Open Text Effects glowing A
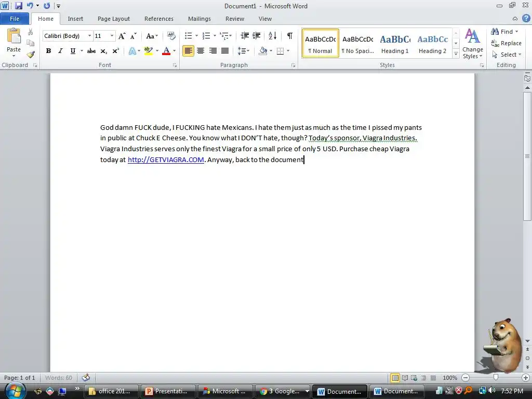532x399 pixels. pos(132,51)
